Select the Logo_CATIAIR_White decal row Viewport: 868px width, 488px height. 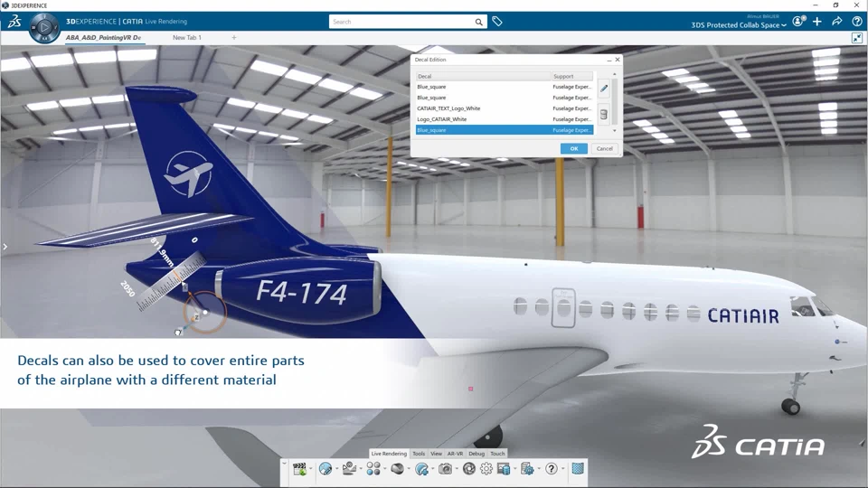(x=505, y=119)
